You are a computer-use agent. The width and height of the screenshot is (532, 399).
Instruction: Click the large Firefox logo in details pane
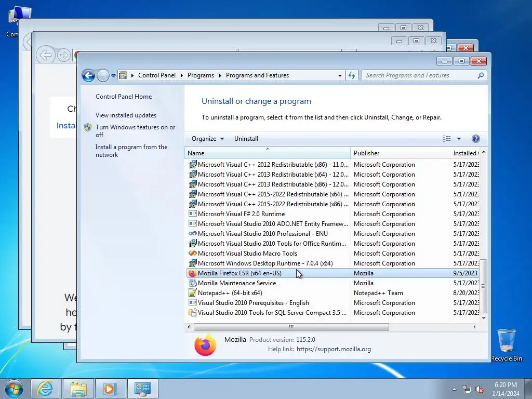point(205,345)
